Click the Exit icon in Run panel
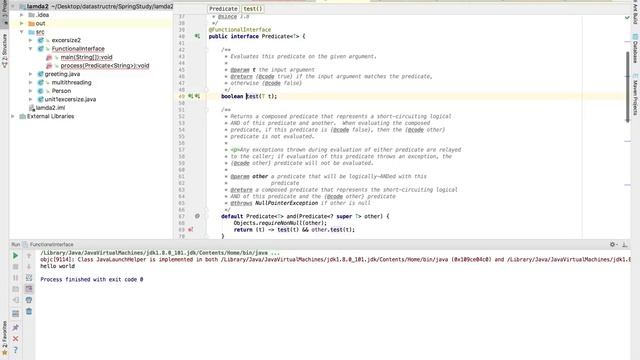This screenshot has height=360, width=640. 16,300
